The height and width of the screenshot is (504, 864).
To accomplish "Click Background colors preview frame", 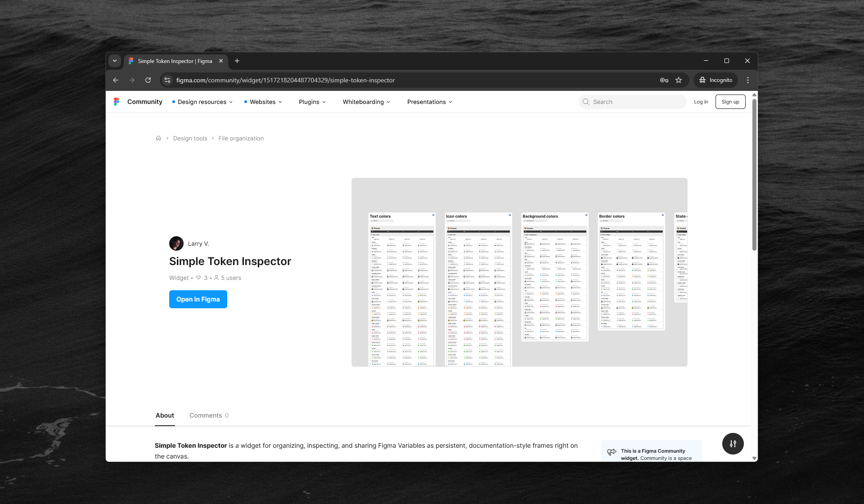I will tap(555, 277).
